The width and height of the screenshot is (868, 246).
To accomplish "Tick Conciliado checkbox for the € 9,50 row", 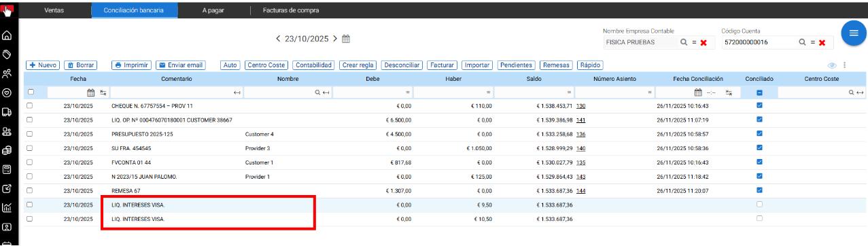I will 759,205.
